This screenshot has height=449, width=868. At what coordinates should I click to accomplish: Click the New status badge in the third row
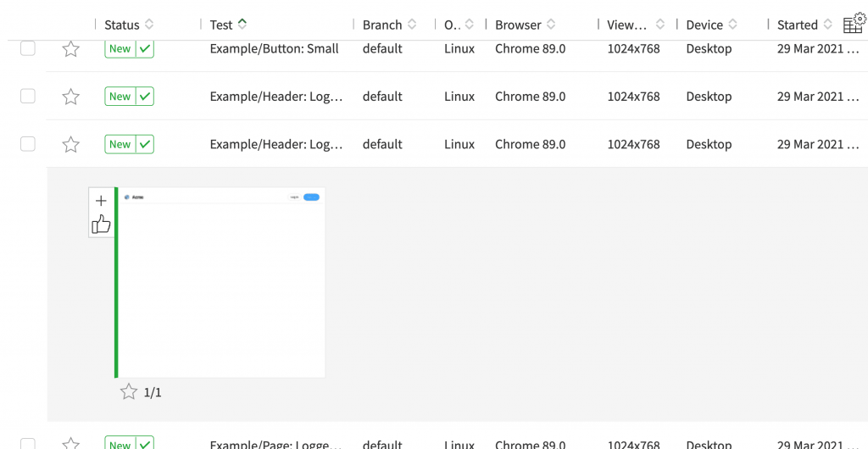(120, 145)
